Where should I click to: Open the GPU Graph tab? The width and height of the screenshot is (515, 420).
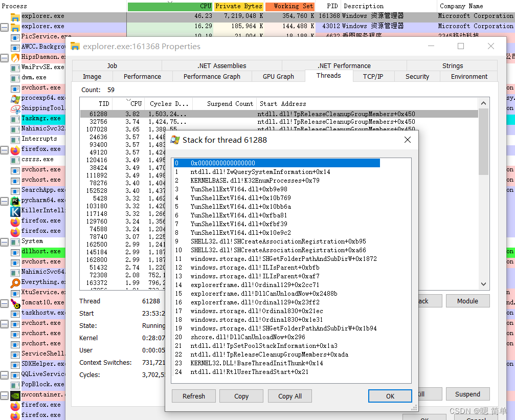[x=278, y=77]
